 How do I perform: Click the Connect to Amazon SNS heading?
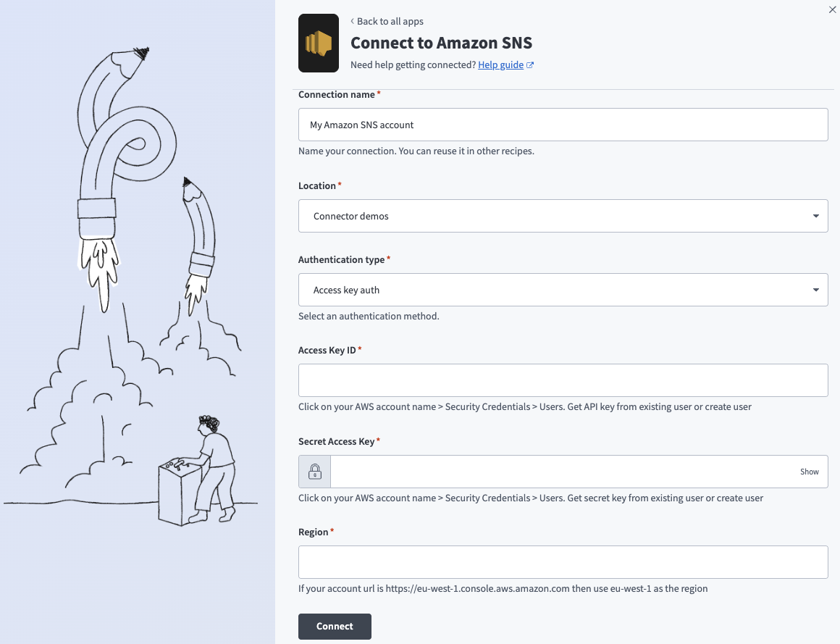click(441, 43)
